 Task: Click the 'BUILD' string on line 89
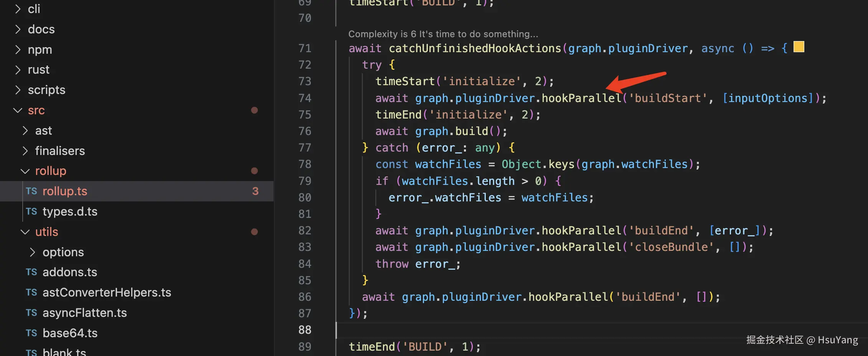(425, 347)
